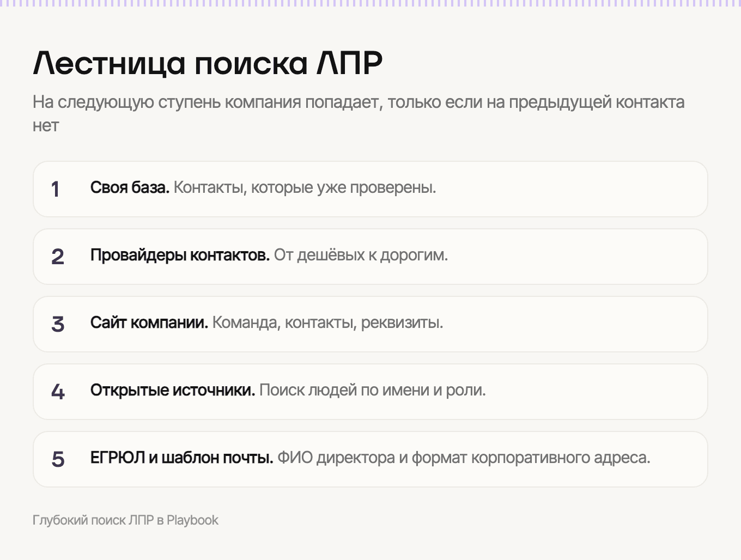Click the number 2 beside "Провайдеры контактов"

pyautogui.click(x=58, y=257)
